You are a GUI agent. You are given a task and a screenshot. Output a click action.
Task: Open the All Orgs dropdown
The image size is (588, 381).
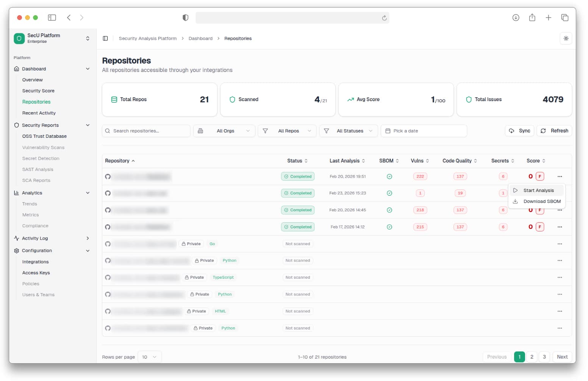[224, 131]
